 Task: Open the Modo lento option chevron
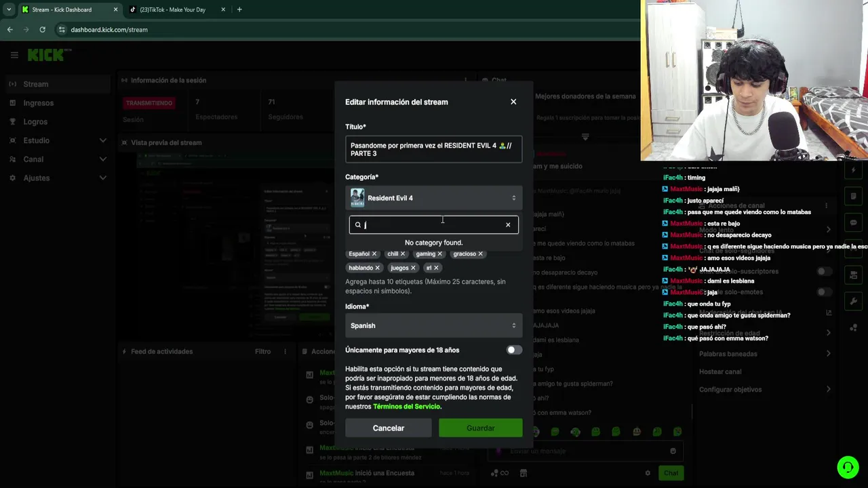coord(828,230)
